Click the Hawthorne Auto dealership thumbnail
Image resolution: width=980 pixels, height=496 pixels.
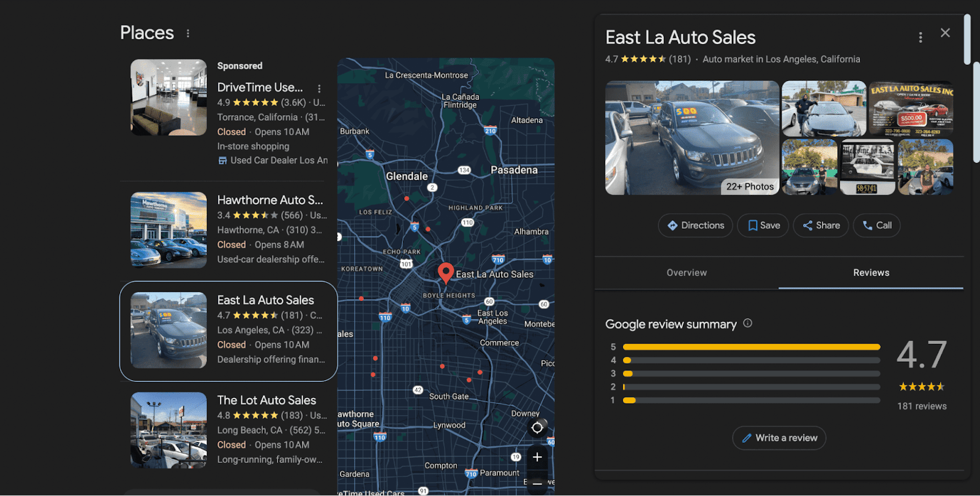[168, 230]
